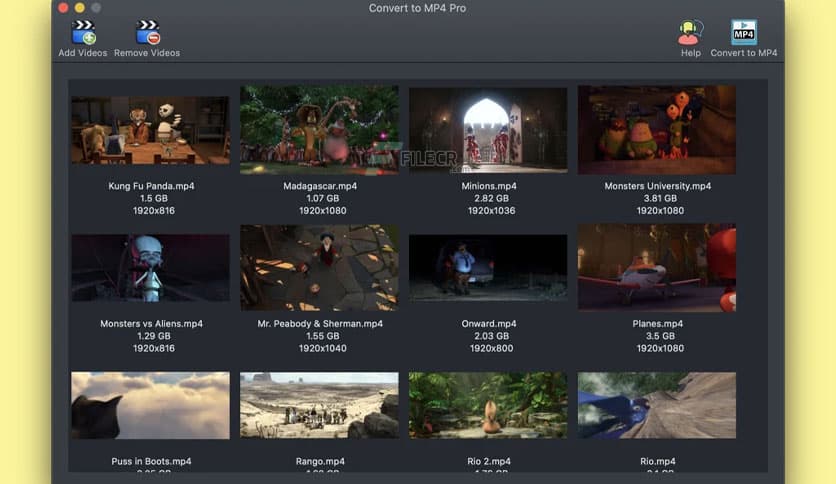Click the 2.03 GB size text

491,336
